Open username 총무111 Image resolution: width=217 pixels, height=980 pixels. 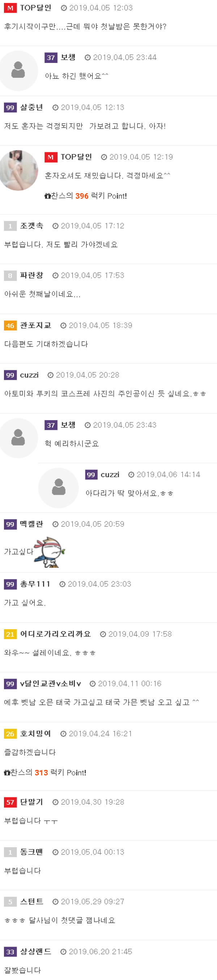coord(35,584)
